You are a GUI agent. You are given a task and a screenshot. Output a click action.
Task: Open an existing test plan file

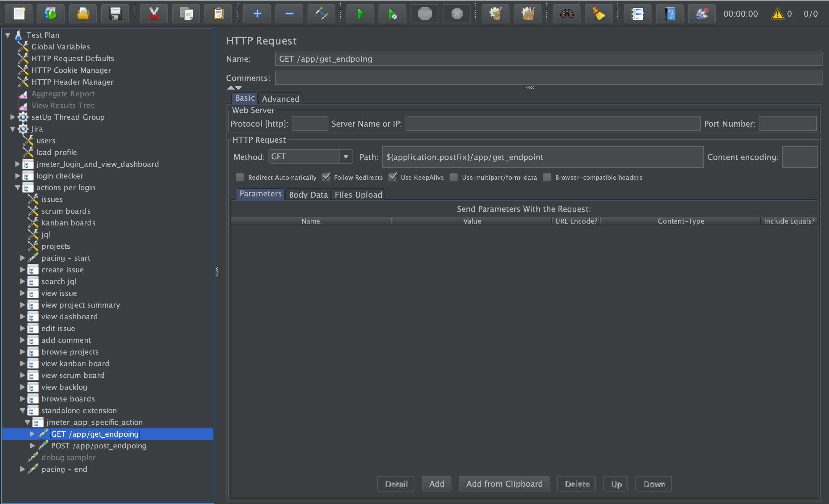pos(83,14)
